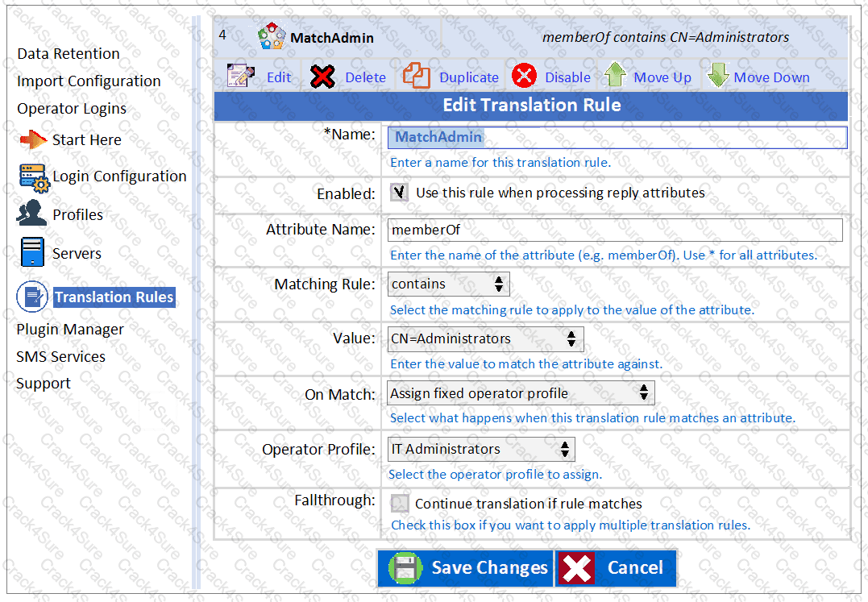Click the Cancel button

pyautogui.click(x=616, y=568)
